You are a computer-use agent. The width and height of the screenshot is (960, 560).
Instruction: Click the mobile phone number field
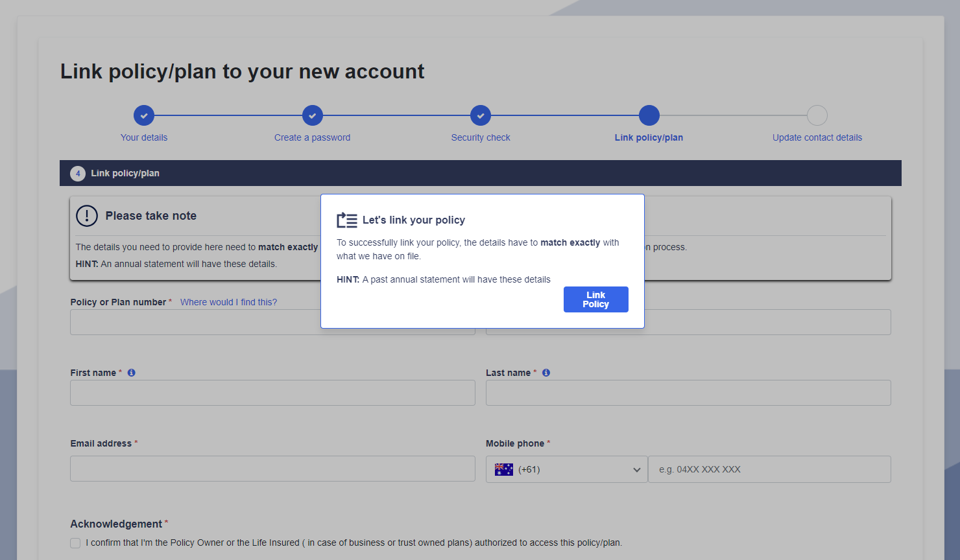(769, 469)
